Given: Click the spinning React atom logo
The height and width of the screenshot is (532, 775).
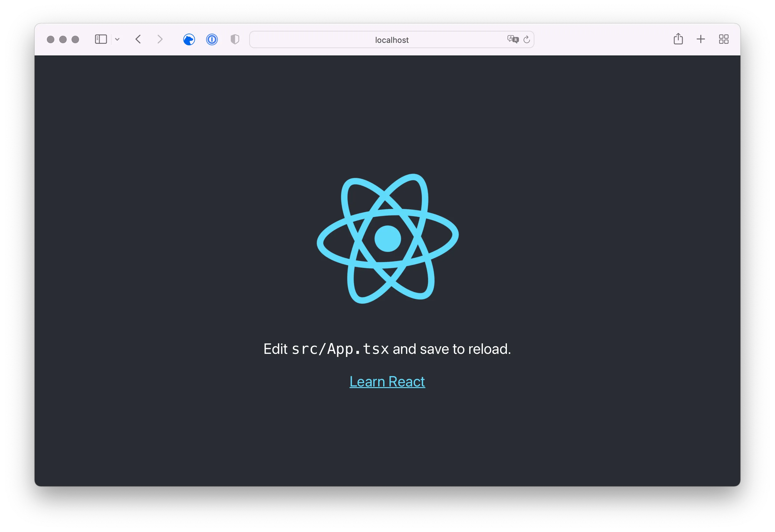Looking at the screenshot, I should coord(387,238).
